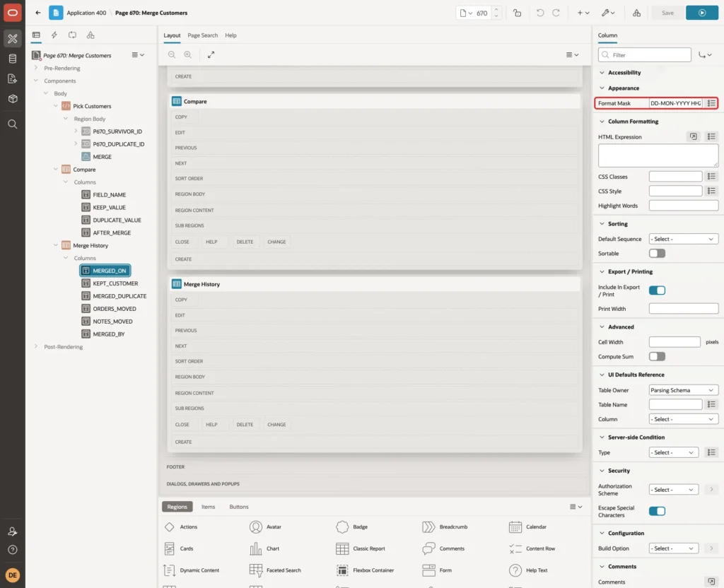This screenshot has width=724, height=588.
Task: Toggle the Sortable switch
Action: [x=657, y=254]
